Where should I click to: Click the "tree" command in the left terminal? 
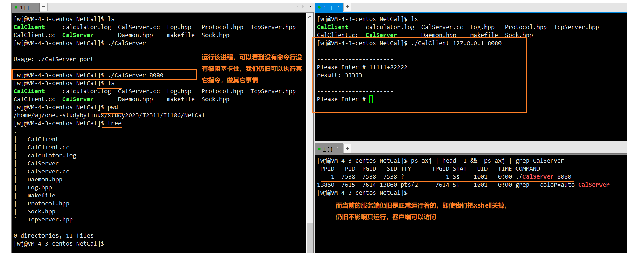coord(115,123)
